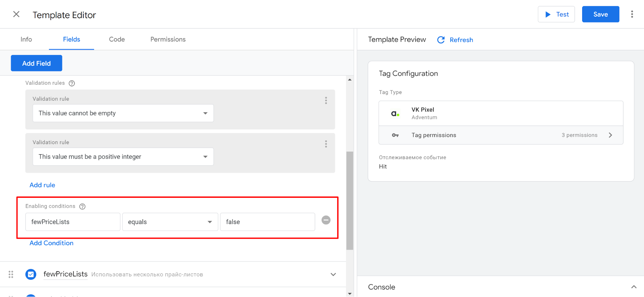Click the Add Condition link
Viewport: 644px width, 297px height.
point(52,243)
